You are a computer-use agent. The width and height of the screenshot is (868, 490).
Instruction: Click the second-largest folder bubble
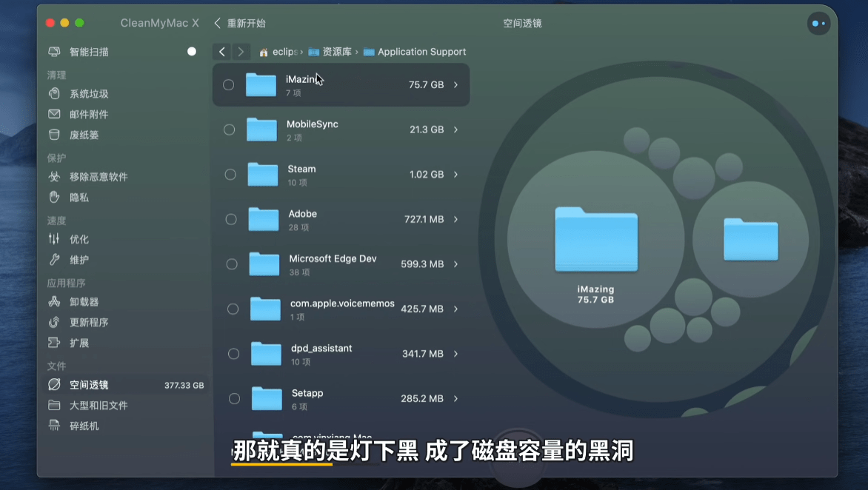point(751,240)
